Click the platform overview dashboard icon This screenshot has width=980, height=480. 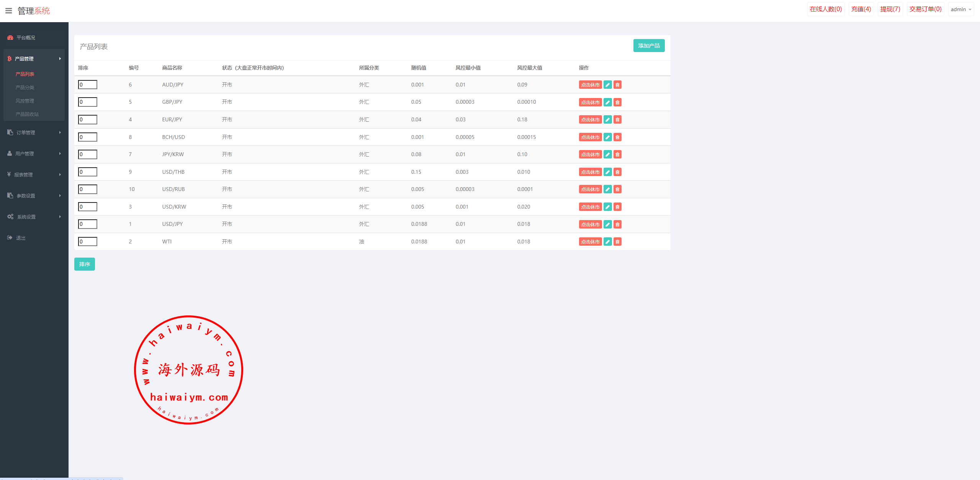[x=10, y=38]
